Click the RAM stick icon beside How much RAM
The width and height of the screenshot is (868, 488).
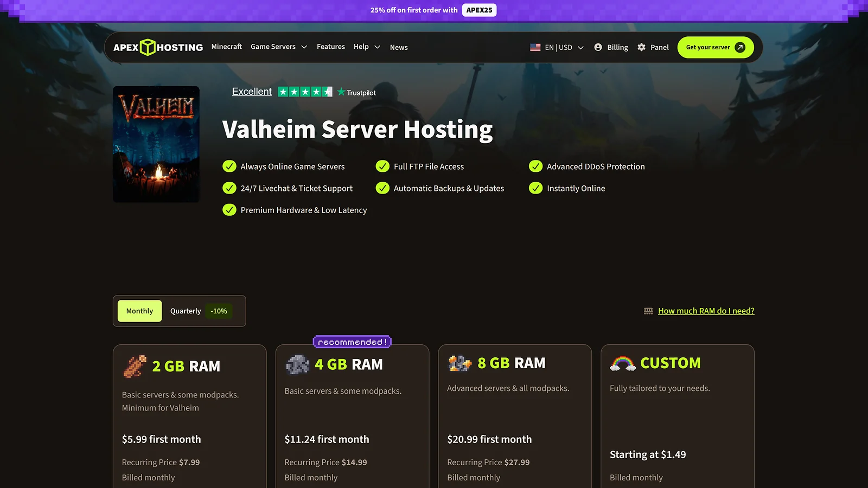pos(648,311)
